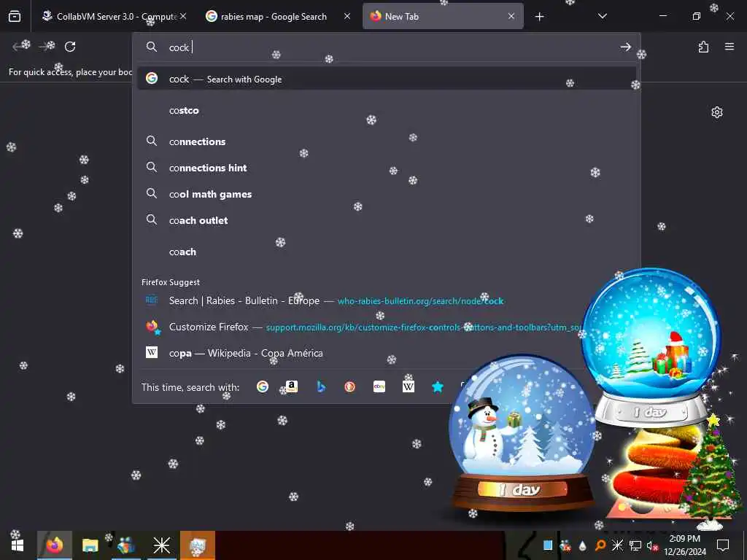747x560 pixels.
Task: Search this time with Amazon icon
Action: (x=292, y=386)
